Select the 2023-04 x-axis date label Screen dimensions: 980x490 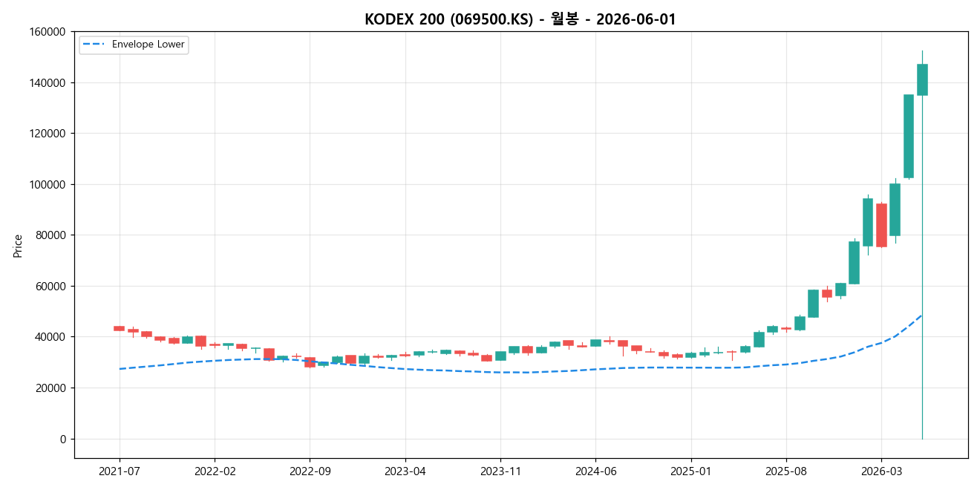(405, 471)
